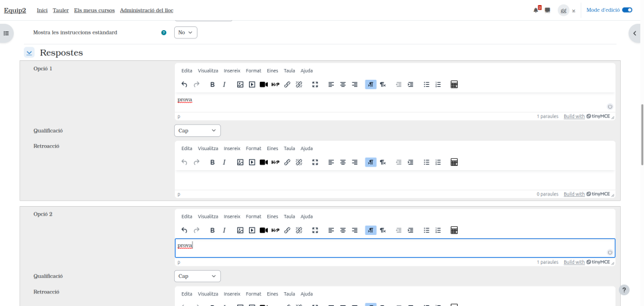Click the help icon next to instruccions estàndard
This screenshot has height=306, width=644.
tap(164, 33)
